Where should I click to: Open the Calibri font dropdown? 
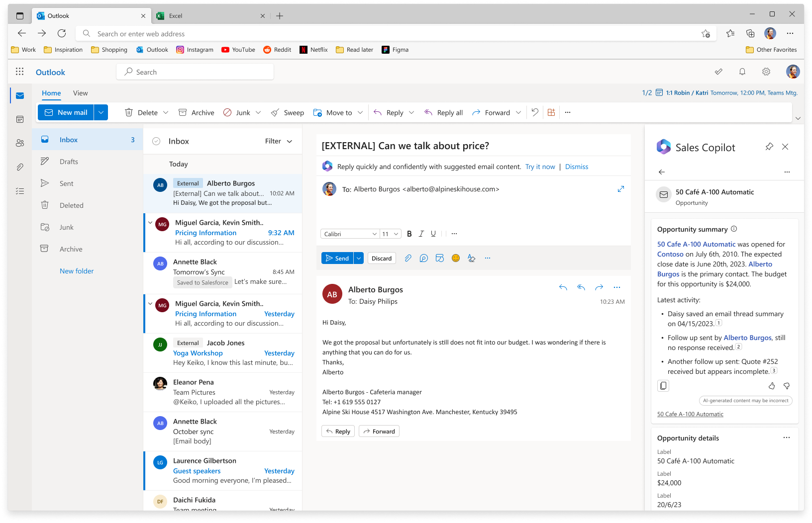pyautogui.click(x=350, y=234)
